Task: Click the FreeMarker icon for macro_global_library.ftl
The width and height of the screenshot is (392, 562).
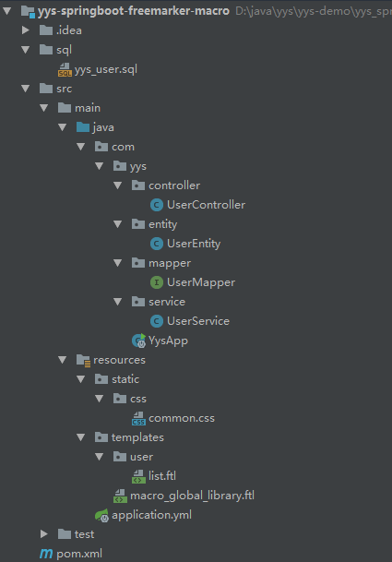Action: click(120, 496)
